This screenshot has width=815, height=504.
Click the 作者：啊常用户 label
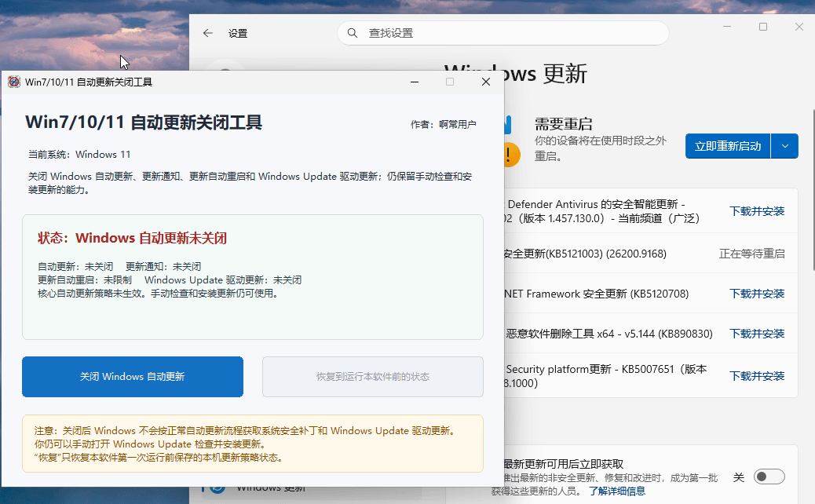coord(444,124)
